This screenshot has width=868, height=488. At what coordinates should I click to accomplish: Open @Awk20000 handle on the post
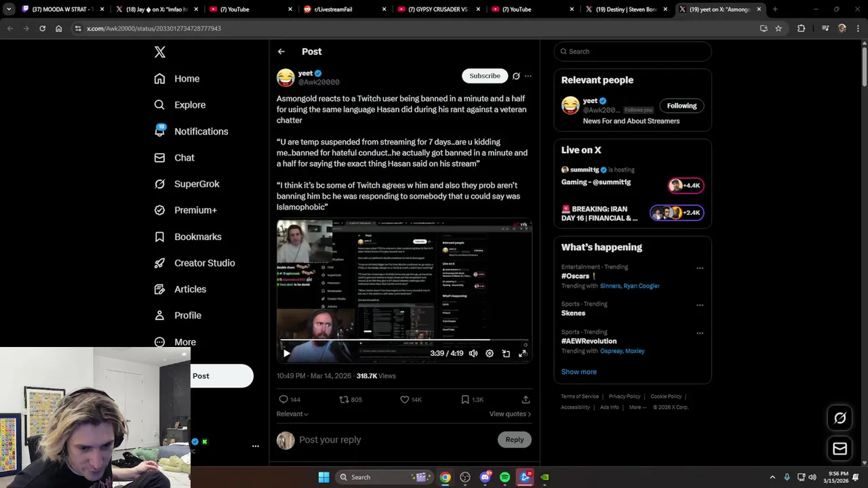coord(319,82)
